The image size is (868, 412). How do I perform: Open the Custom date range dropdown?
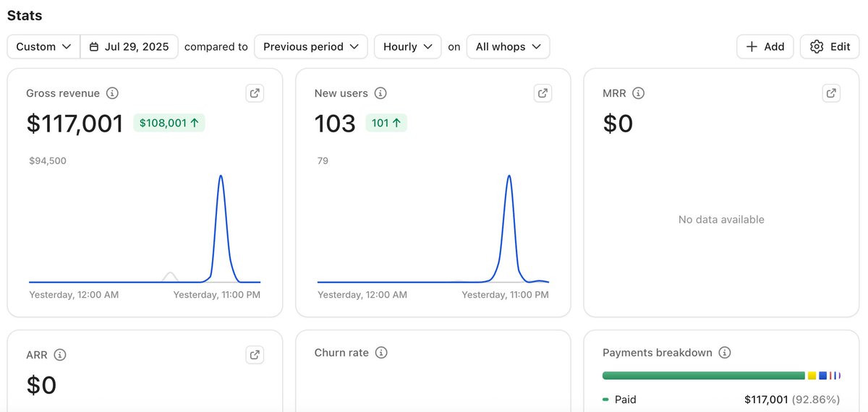tap(43, 47)
